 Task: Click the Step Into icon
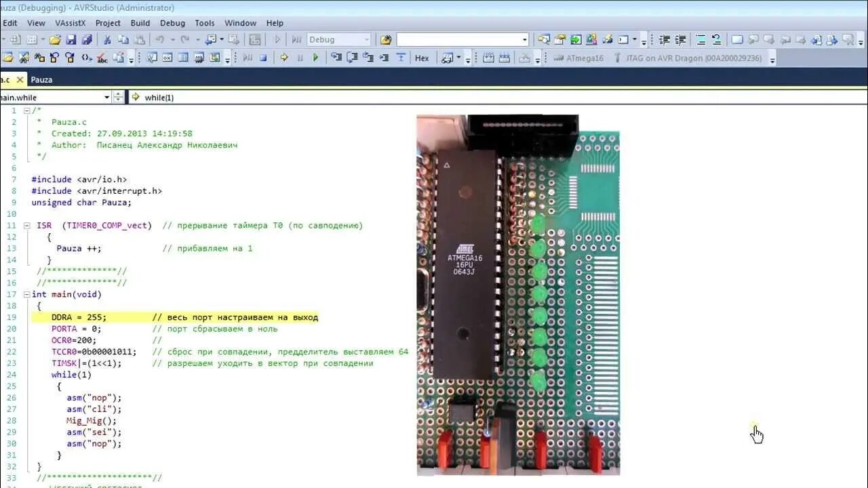pos(336,58)
